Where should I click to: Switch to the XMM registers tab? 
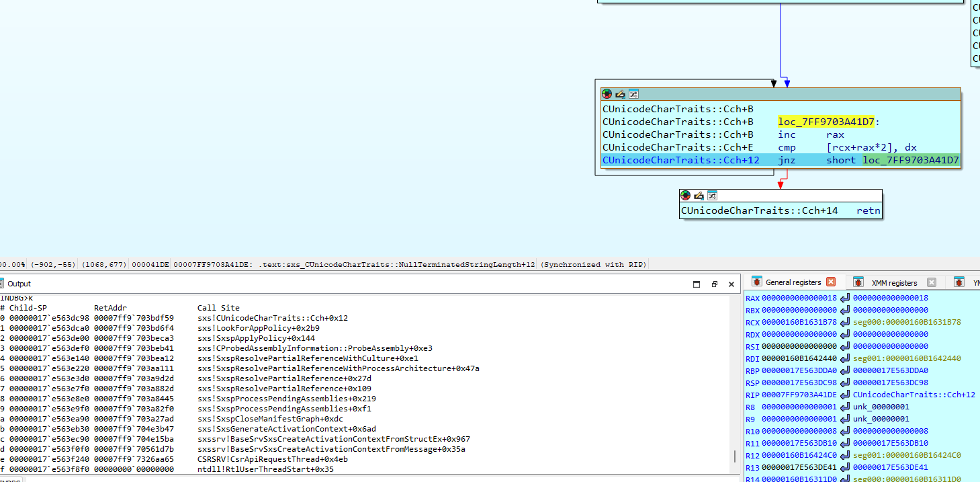893,283
